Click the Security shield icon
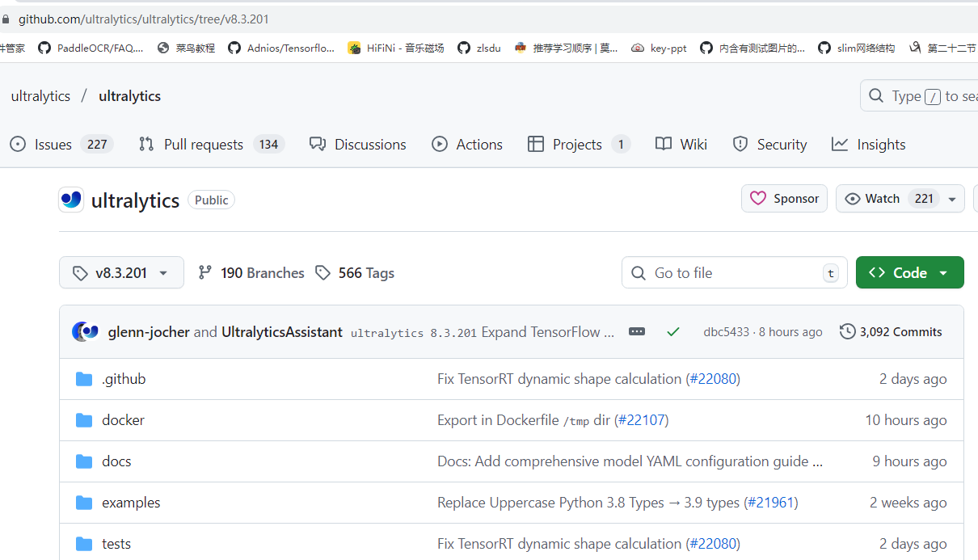 pyautogui.click(x=740, y=144)
